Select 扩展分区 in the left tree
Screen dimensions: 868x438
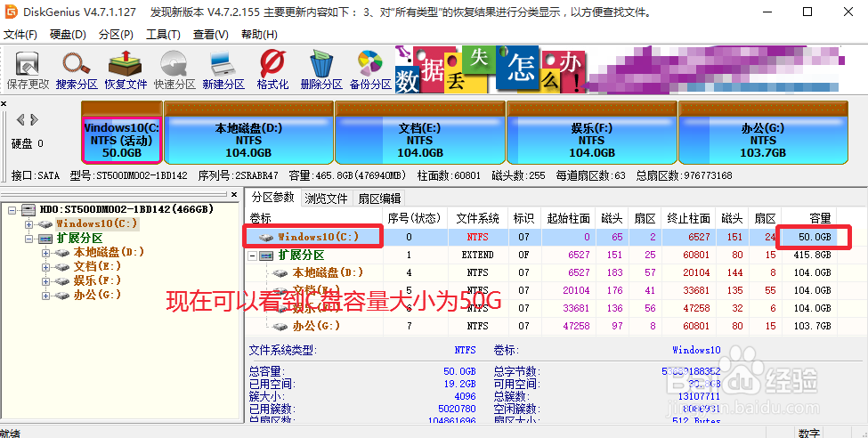[80, 239]
